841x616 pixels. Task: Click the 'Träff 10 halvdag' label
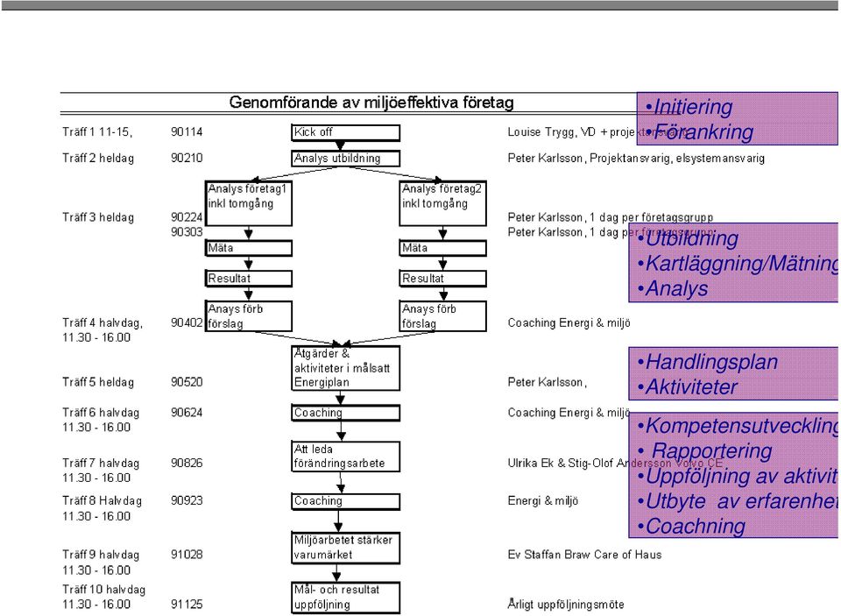[103, 589]
